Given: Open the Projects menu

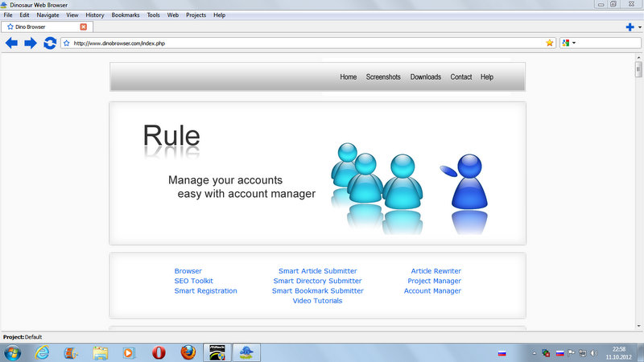Looking at the screenshot, I should click(196, 14).
